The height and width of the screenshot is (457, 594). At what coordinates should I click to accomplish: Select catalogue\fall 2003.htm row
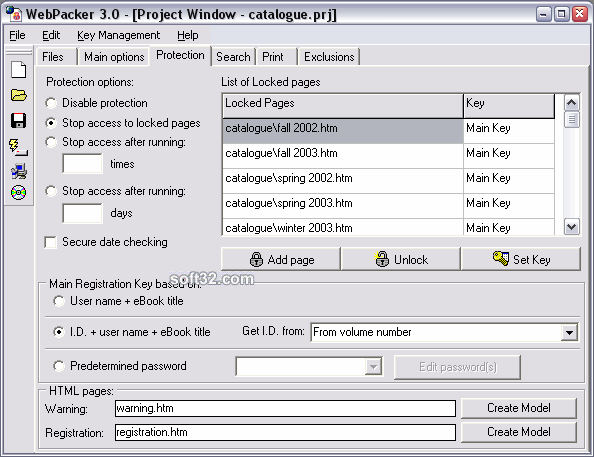coord(343,156)
